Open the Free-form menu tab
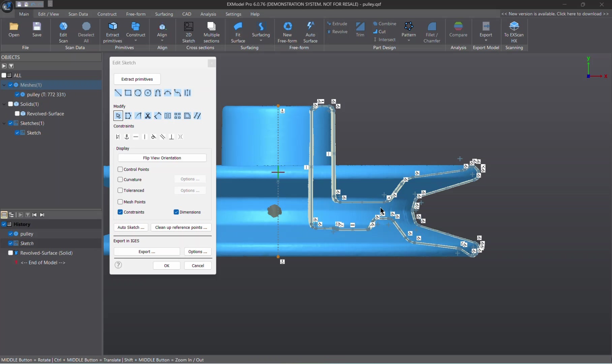This screenshot has width=612, height=364. tap(135, 14)
